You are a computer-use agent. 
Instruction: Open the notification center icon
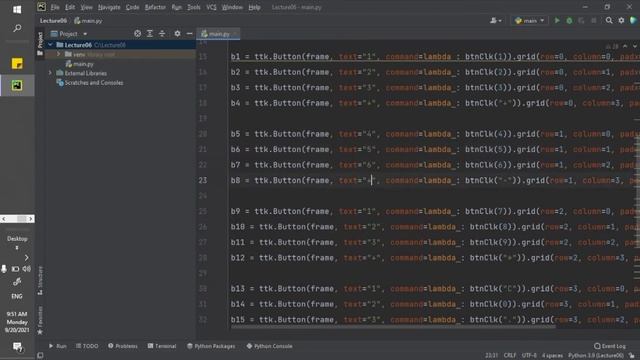(x=17, y=347)
